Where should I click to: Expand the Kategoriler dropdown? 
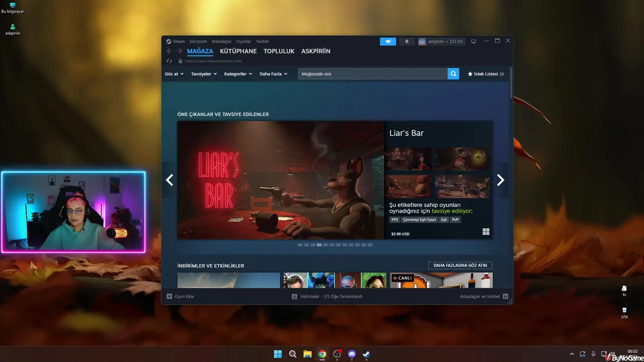pos(238,74)
